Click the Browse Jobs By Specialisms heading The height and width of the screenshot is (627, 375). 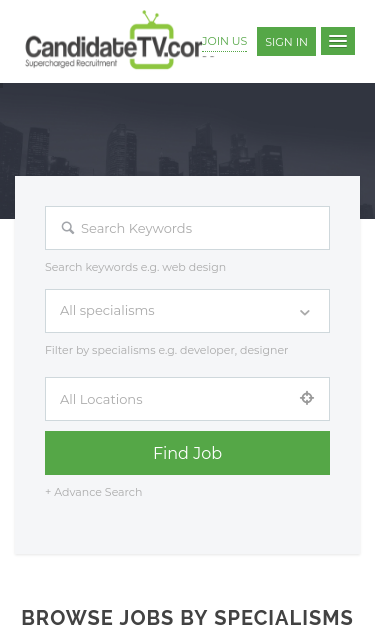click(x=187, y=617)
